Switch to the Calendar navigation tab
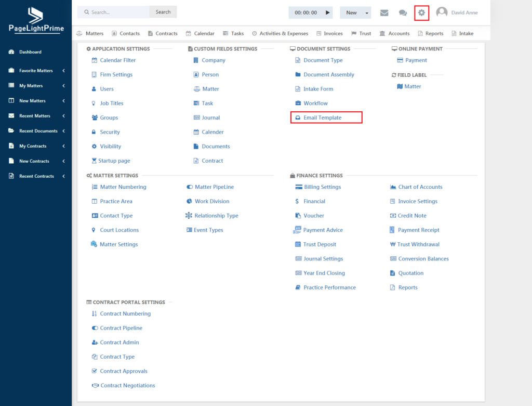 point(200,34)
